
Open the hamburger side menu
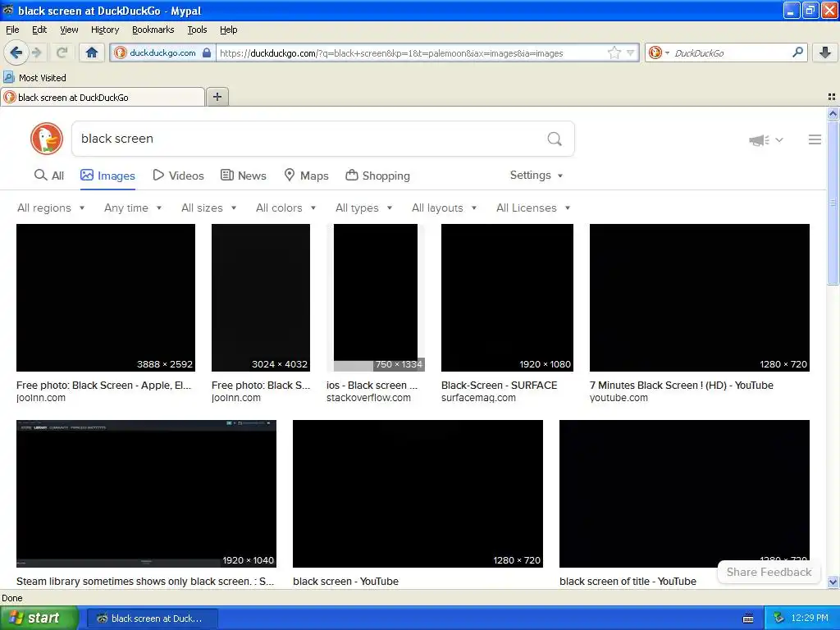coord(815,139)
